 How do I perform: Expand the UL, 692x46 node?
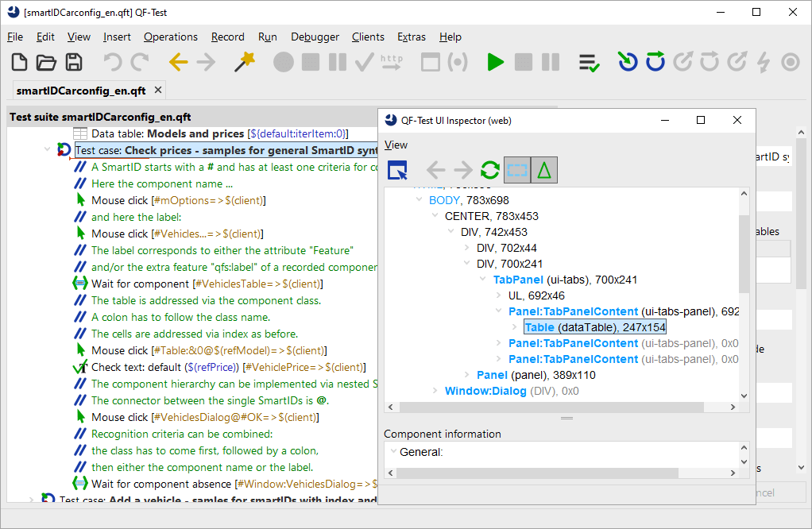pyautogui.click(x=498, y=295)
